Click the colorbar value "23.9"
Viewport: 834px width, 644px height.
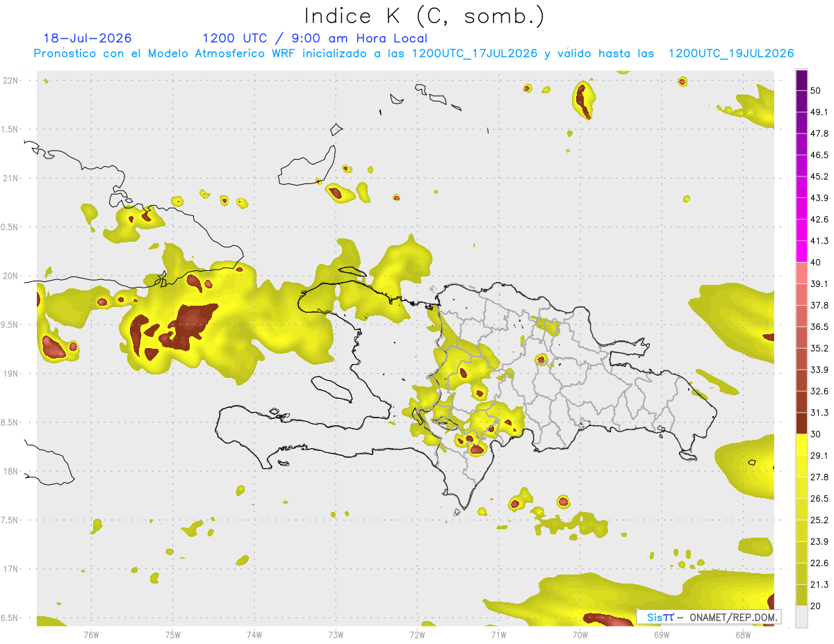pyautogui.click(x=819, y=542)
